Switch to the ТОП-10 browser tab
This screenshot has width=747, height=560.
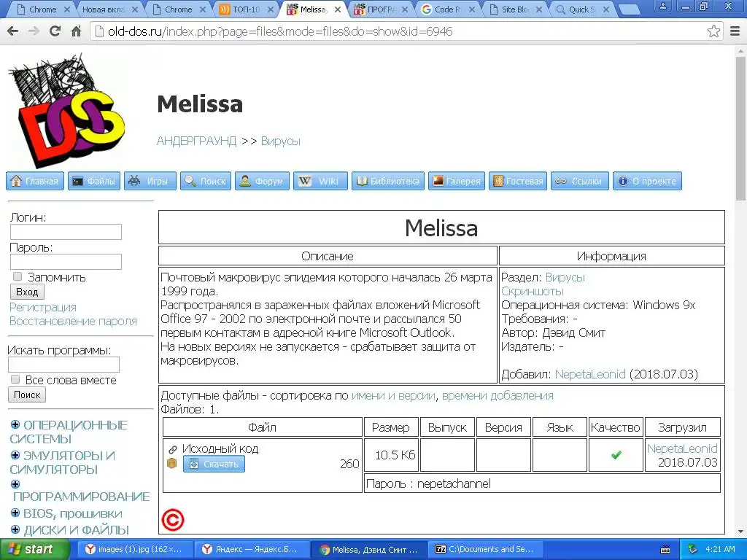247,9
